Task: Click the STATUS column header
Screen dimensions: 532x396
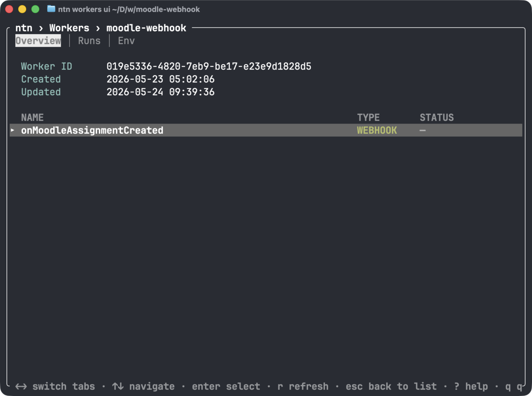Action: coord(437,117)
